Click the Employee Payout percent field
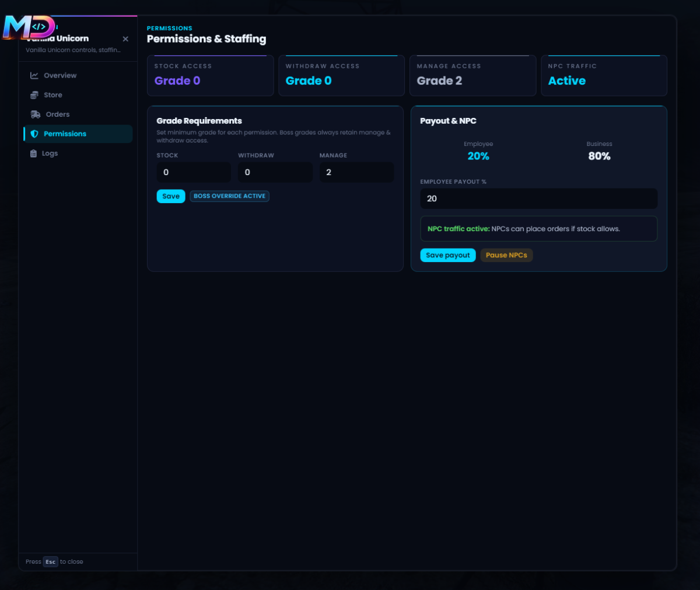 point(538,198)
